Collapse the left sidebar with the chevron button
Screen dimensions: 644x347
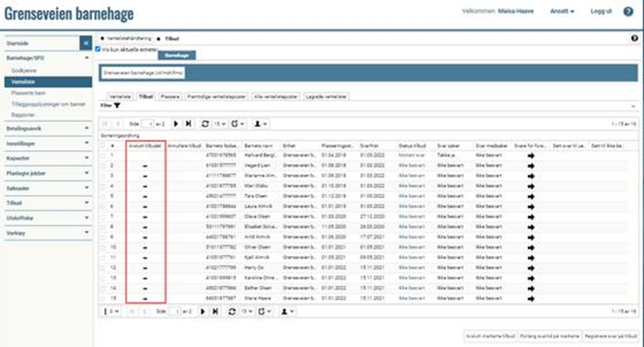(x=85, y=44)
